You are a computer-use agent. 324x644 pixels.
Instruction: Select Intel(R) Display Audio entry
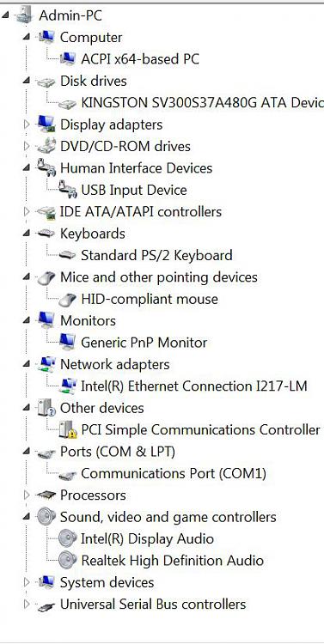147,538
